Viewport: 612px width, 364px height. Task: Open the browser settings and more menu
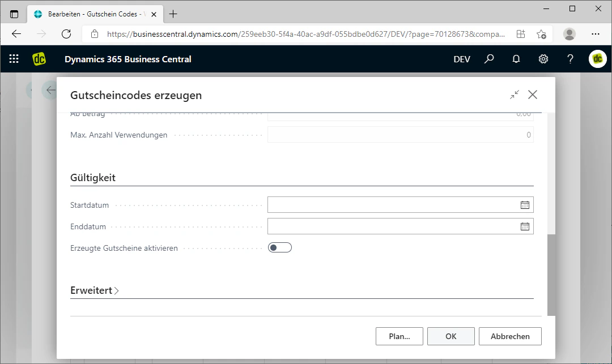[595, 34]
